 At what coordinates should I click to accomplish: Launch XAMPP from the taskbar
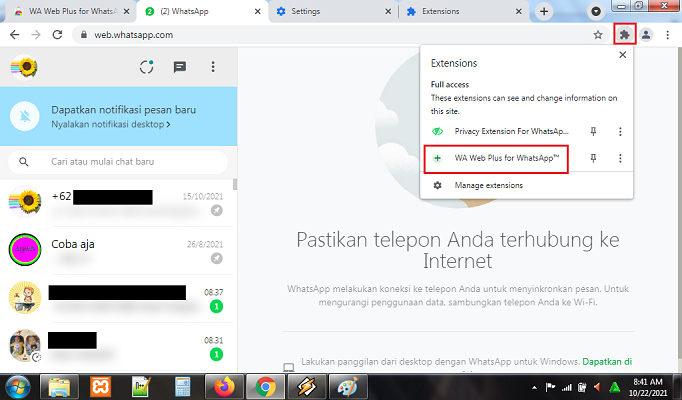[x=100, y=387]
